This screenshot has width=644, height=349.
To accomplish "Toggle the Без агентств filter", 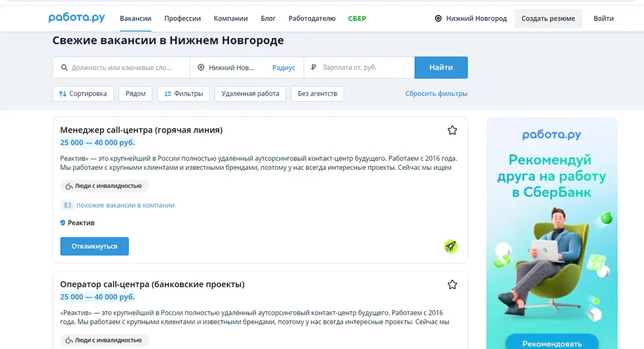I will point(317,94).
